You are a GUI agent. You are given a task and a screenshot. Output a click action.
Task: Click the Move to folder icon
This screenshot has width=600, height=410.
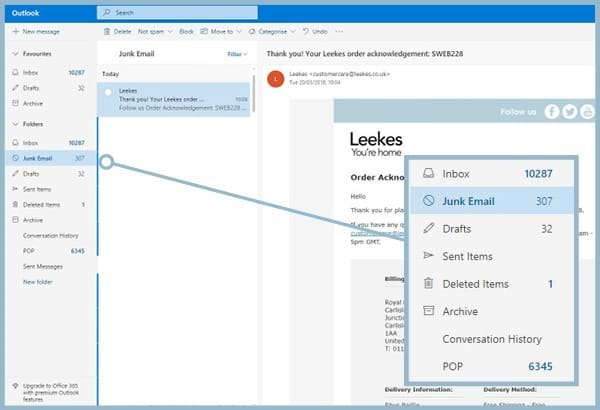coord(204,31)
